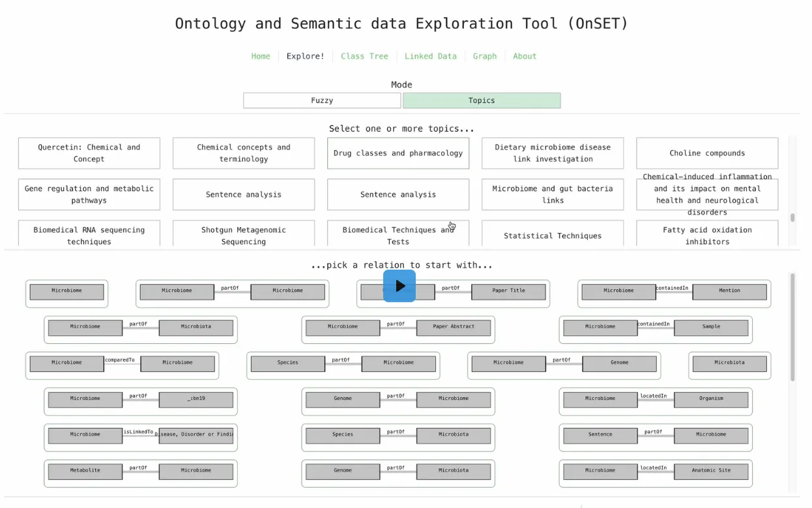The width and height of the screenshot is (812, 508).
Task: Click the Home navigation link
Action: point(261,56)
